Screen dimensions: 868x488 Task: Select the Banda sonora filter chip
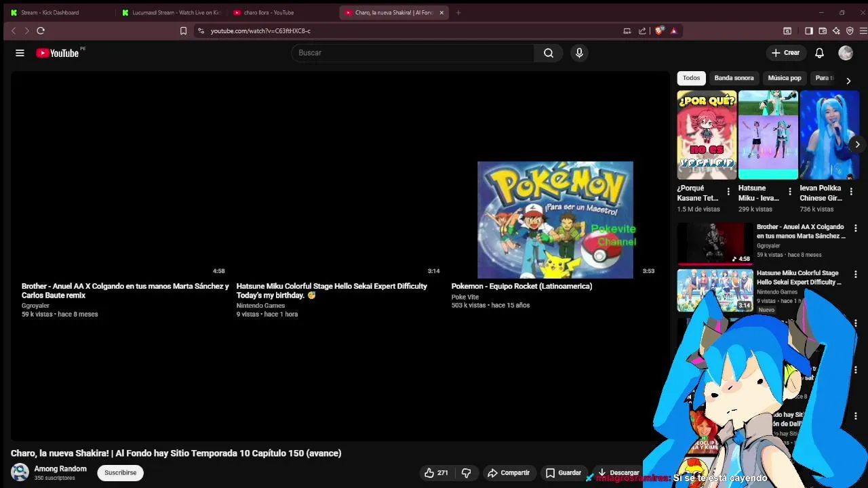click(x=734, y=78)
